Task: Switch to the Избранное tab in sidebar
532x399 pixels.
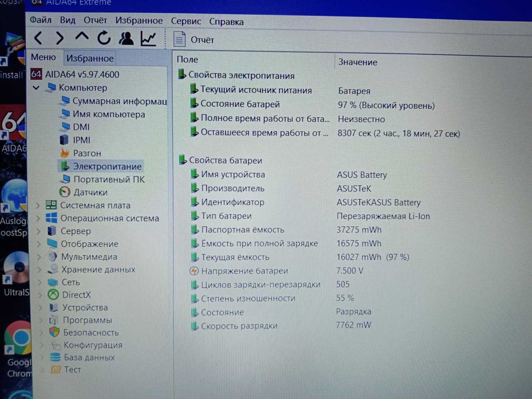Action: point(90,58)
